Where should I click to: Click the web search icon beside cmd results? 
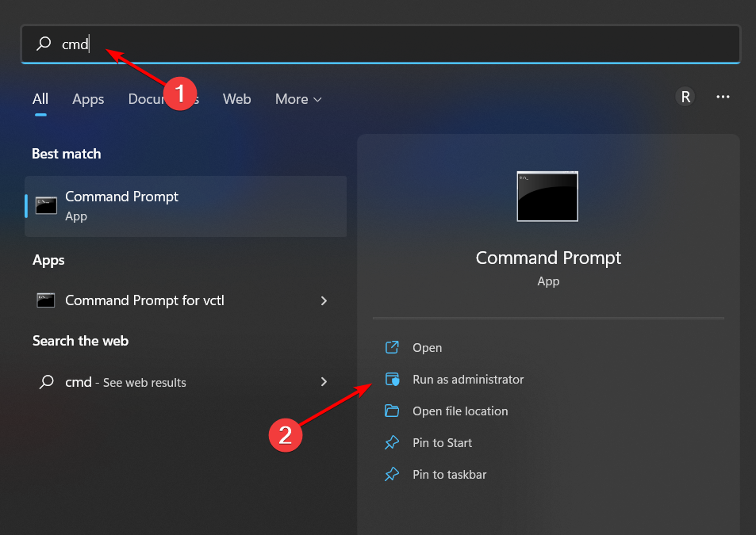point(48,382)
